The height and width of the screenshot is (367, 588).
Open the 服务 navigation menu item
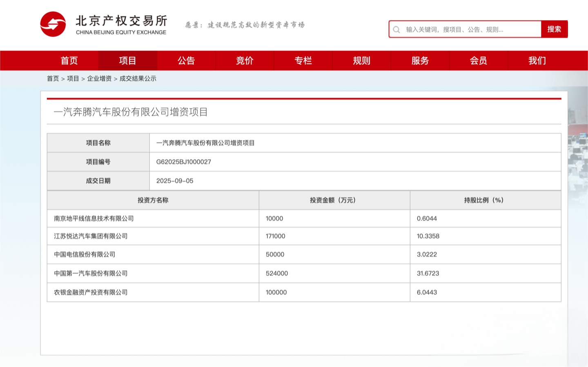(x=420, y=60)
